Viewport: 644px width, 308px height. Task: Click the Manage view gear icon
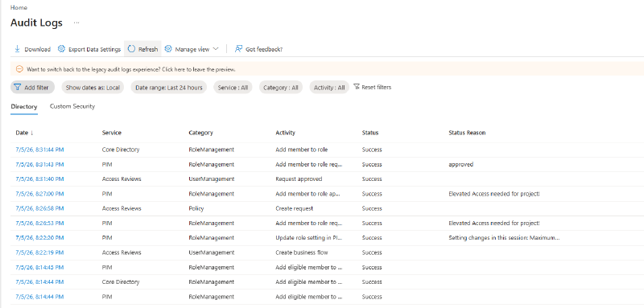tap(168, 49)
